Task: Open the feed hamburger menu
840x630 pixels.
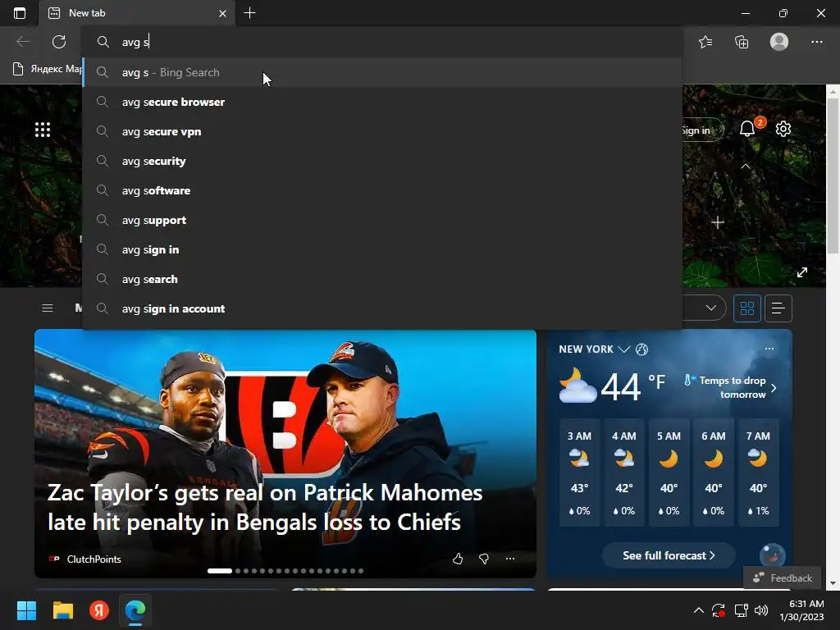Action: (x=47, y=308)
